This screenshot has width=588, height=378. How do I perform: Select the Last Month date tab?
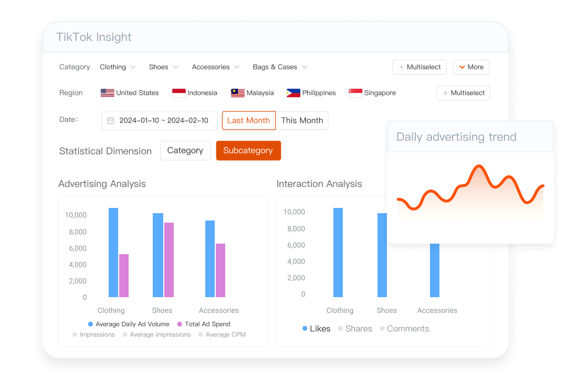(249, 120)
